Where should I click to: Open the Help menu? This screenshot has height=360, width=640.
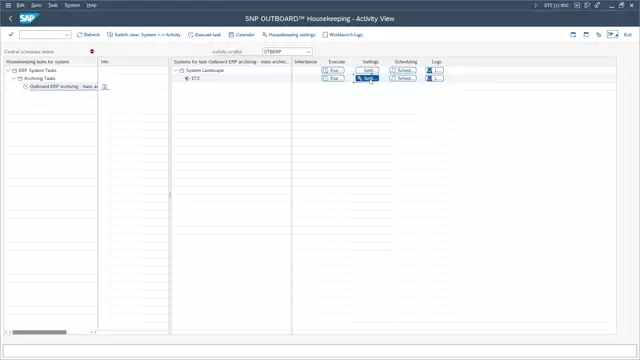(92, 5)
